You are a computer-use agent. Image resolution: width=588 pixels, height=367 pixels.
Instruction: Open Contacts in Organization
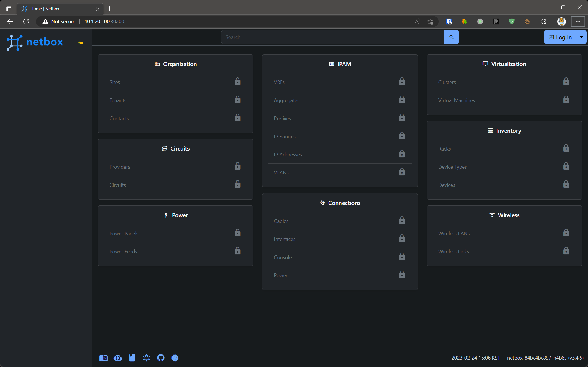(119, 118)
